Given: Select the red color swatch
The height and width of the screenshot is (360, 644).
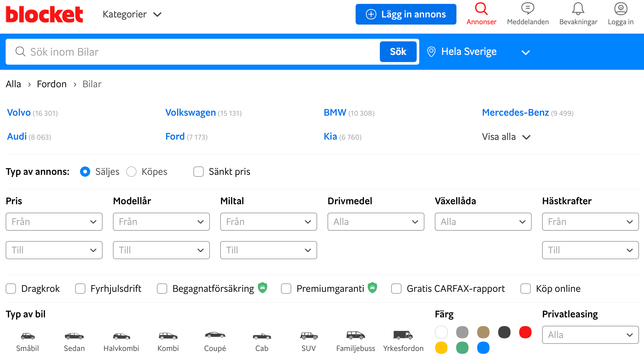Looking at the screenshot, I should click(525, 332).
